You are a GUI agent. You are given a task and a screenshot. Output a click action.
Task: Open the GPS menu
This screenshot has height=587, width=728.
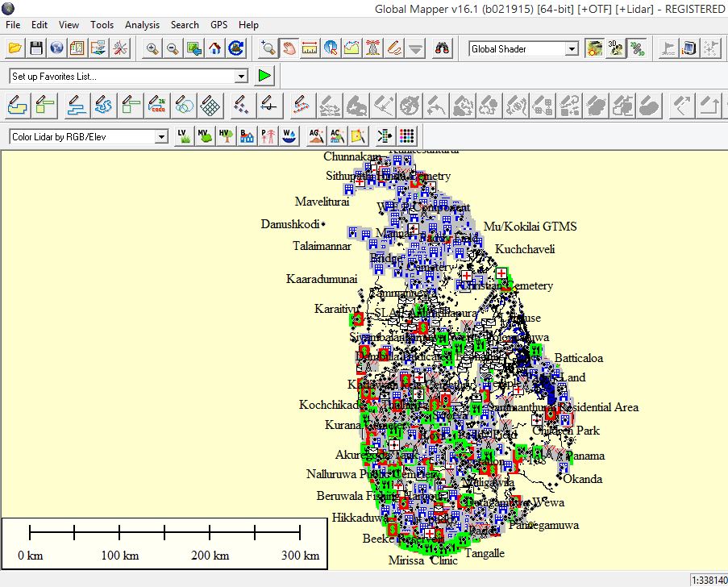click(x=218, y=25)
